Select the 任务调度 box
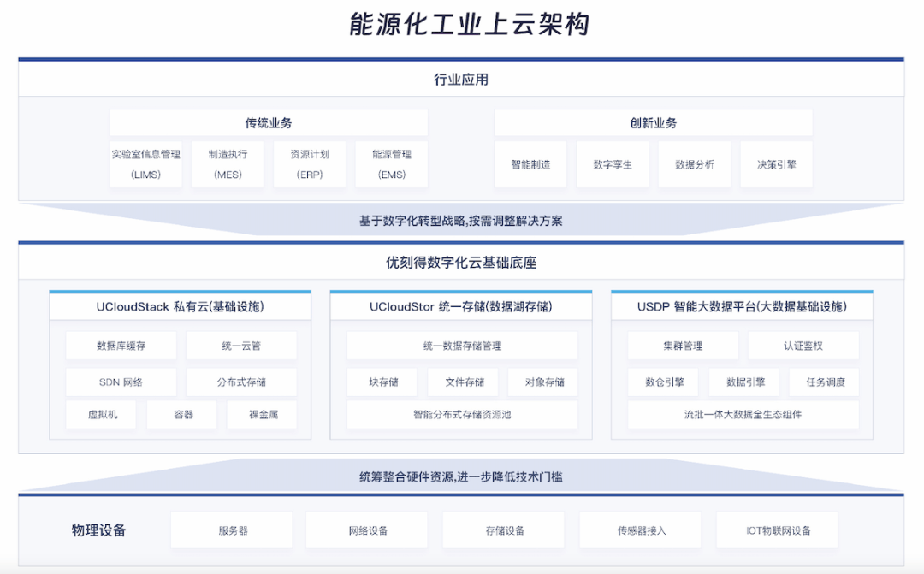 [826, 382]
